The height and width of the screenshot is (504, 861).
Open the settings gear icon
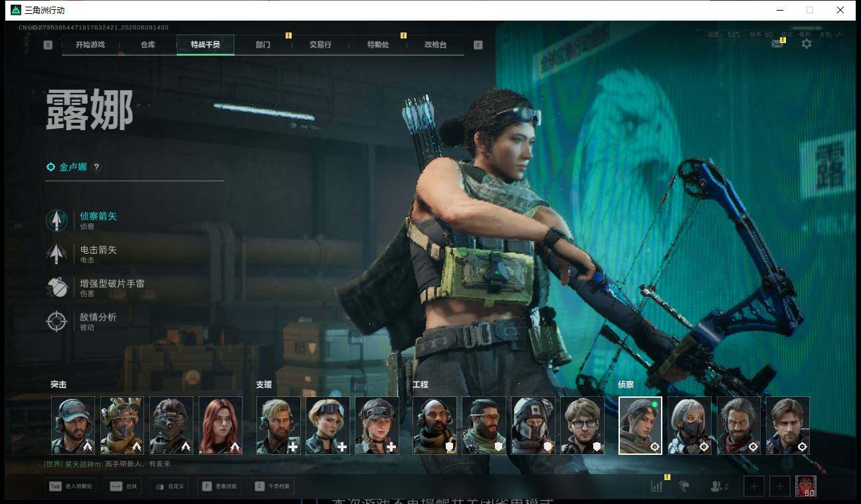pos(806,44)
